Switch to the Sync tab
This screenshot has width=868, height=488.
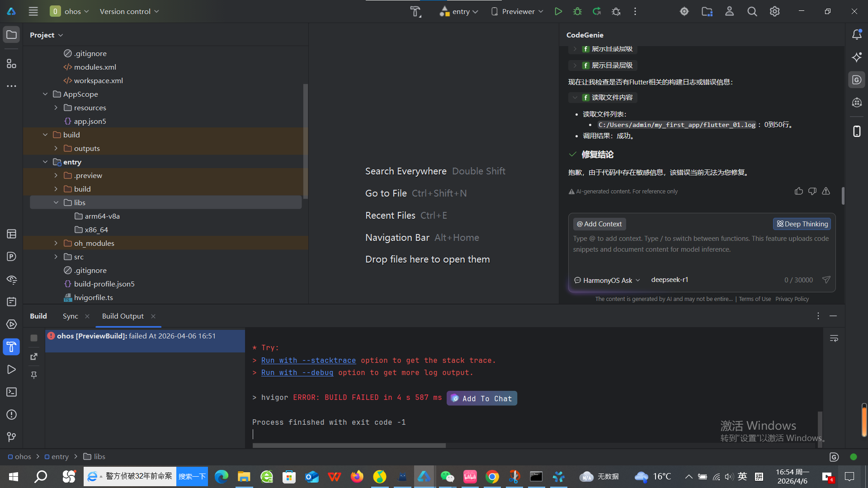(x=70, y=316)
